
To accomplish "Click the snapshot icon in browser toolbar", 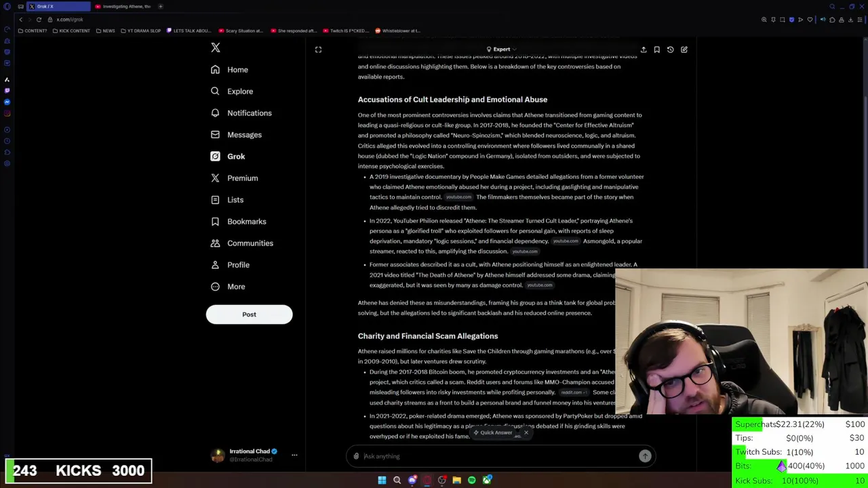I will click(x=782, y=20).
